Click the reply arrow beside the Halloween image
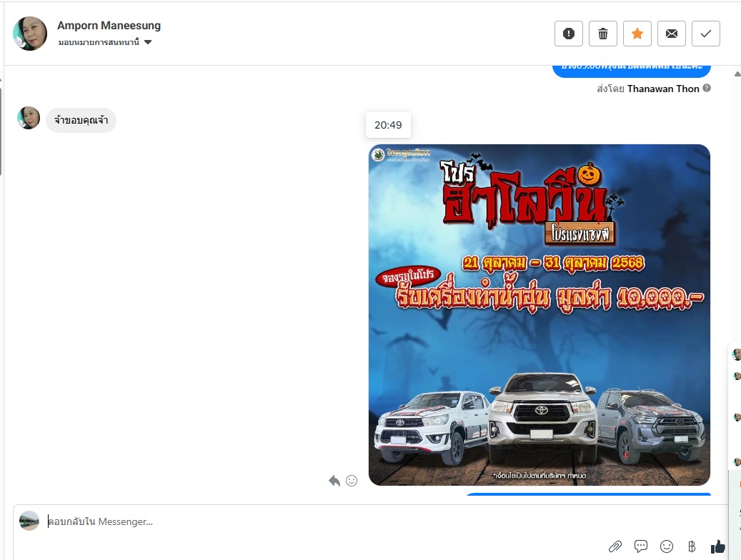Viewport: 741px width, 560px height. pos(334,481)
